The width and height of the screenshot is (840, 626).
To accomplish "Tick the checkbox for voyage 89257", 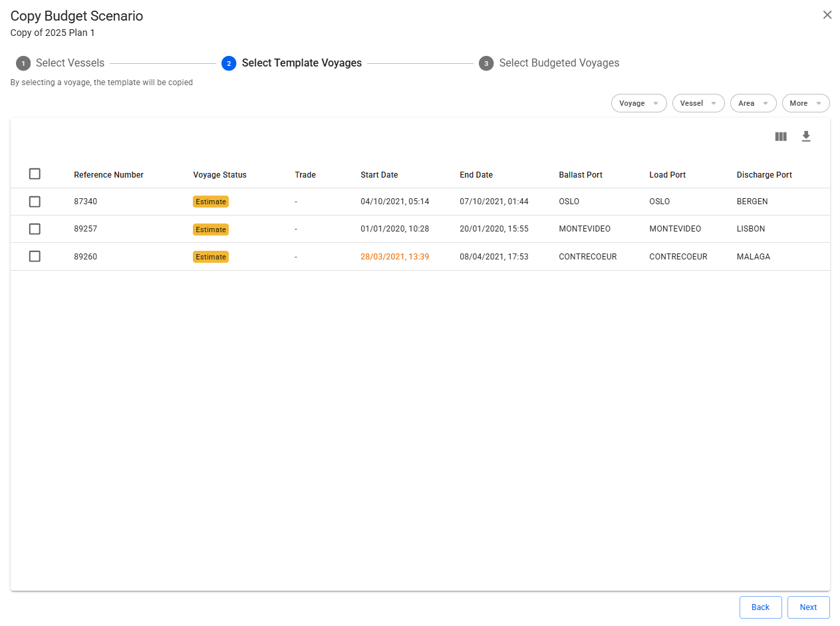I will click(x=35, y=229).
